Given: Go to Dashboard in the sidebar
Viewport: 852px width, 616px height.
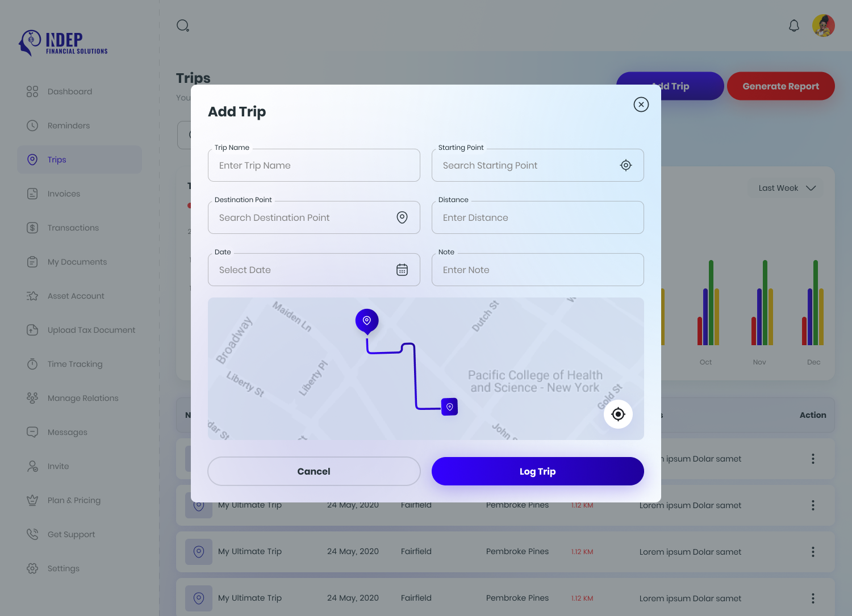Looking at the screenshot, I should point(69,91).
